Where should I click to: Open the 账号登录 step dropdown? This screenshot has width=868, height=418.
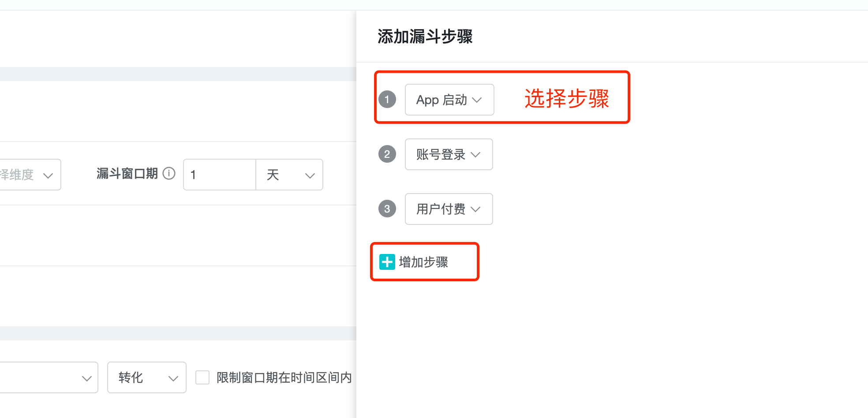pyautogui.click(x=449, y=154)
